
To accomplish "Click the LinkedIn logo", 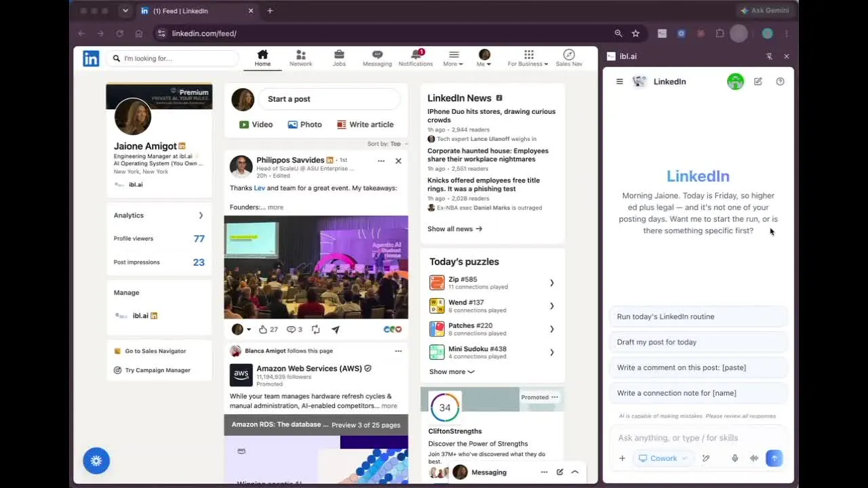I will [x=91, y=58].
